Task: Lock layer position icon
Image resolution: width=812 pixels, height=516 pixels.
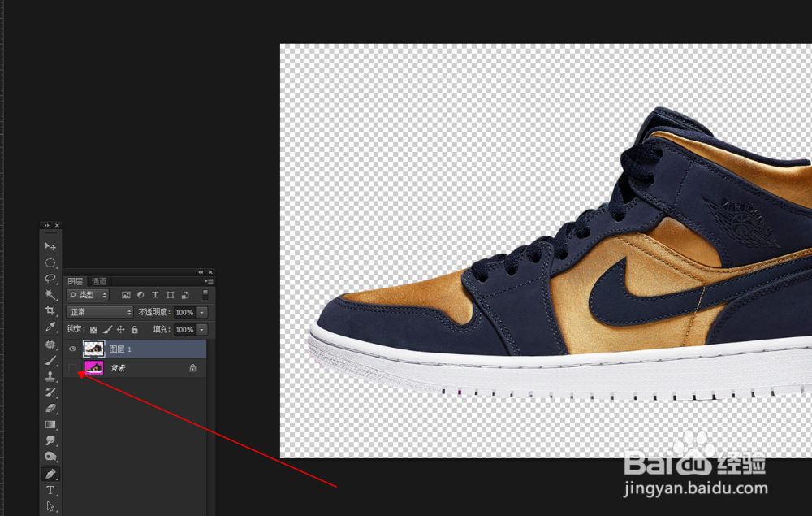Action: 121,329
